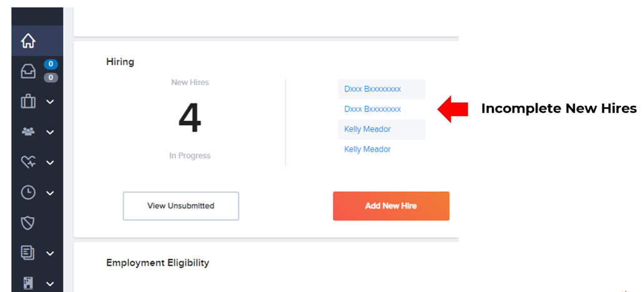Select the briefcase icon in sidebar
Viewport: 644px width, 292px height.
click(x=28, y=101)
